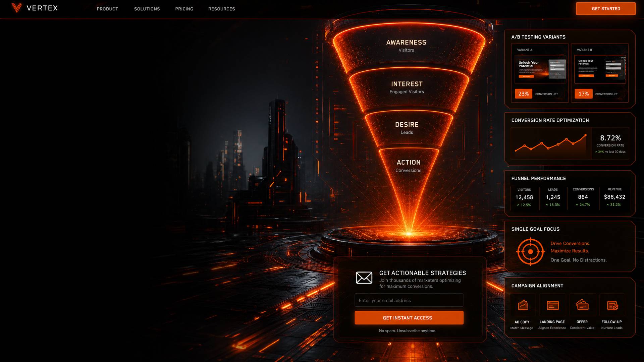
Task: Click the Conversions 864 value
Action: pos(583,197)
